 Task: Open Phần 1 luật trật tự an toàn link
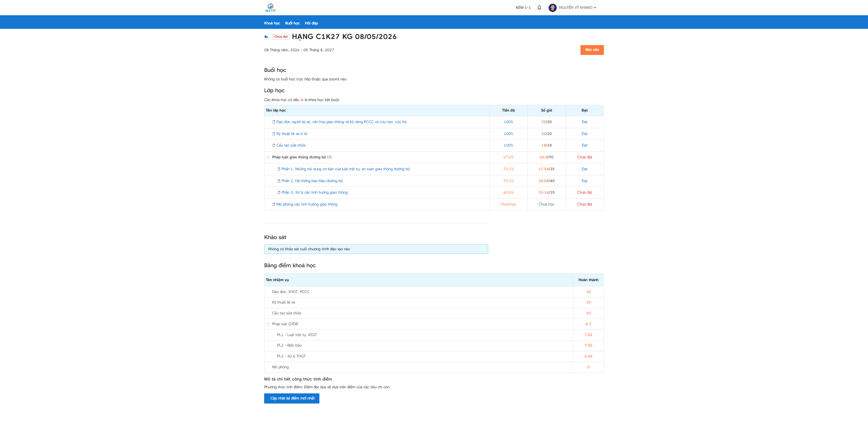[x=346, y=169]
